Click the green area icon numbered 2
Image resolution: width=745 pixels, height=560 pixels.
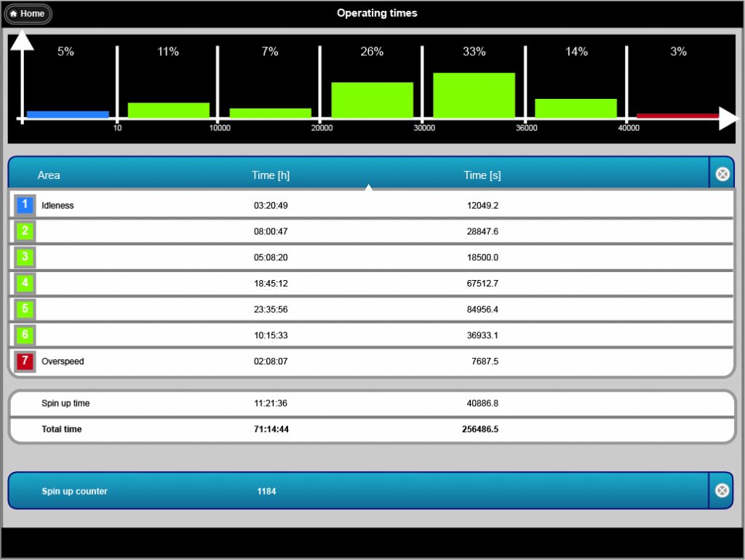click(x=24, y=231)
